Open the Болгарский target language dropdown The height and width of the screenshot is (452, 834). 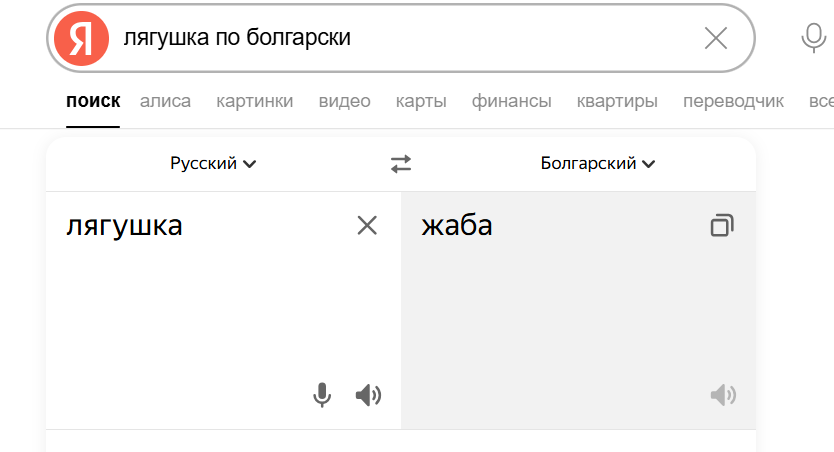[x=598, y=164]
